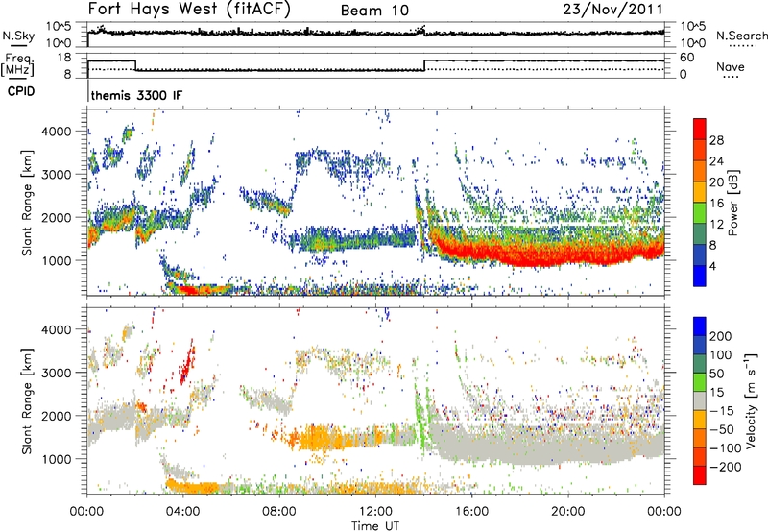768x532 pixels.
Task: Click the '4000' tick on the power panel
Action: coord(57,132)
